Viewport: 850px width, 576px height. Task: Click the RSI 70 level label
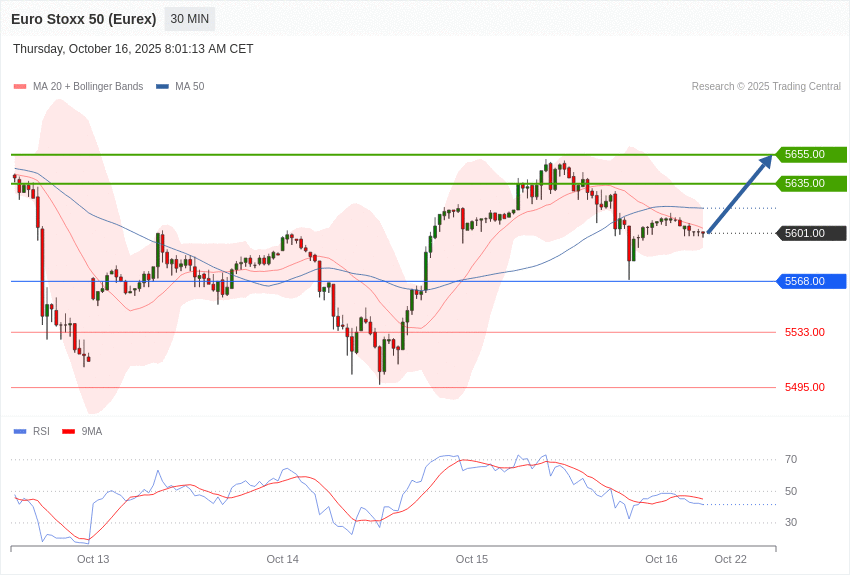point(791,460)
